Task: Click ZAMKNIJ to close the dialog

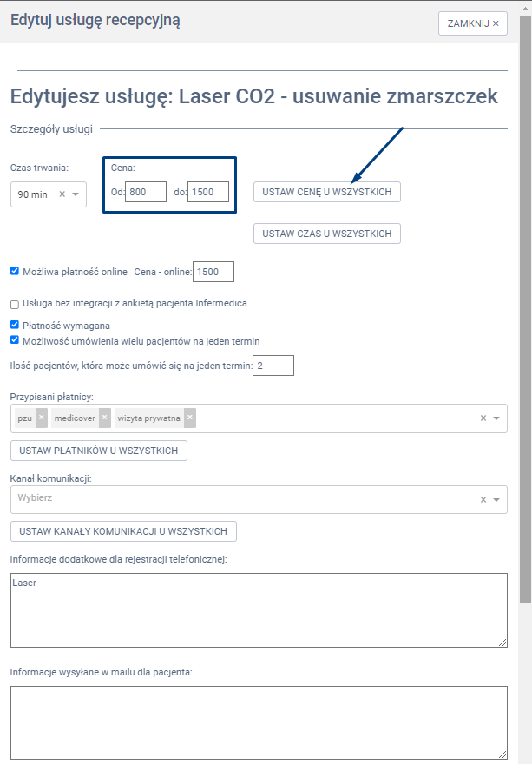Action: click(x=472, y=23)
